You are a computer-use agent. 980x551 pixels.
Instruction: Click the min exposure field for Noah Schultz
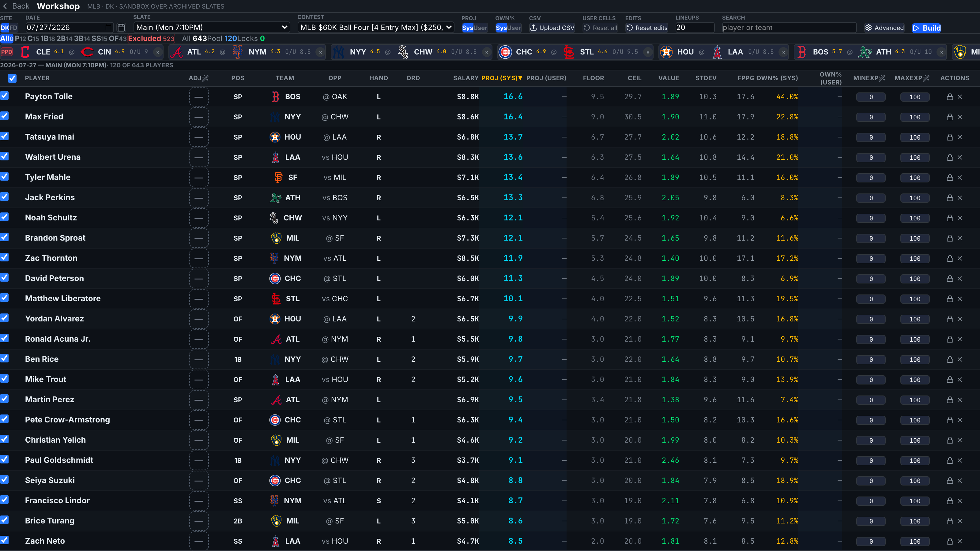click(x=871, y=218)
